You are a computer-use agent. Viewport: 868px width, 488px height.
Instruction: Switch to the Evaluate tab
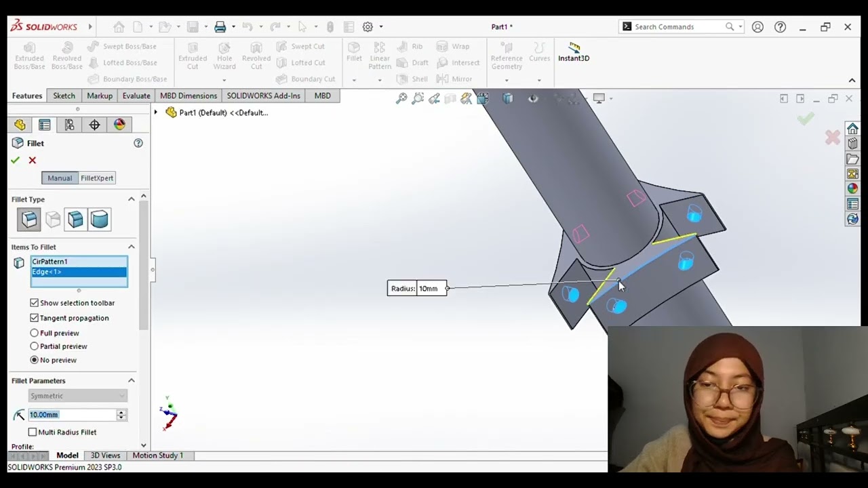[x=136, y=96]
